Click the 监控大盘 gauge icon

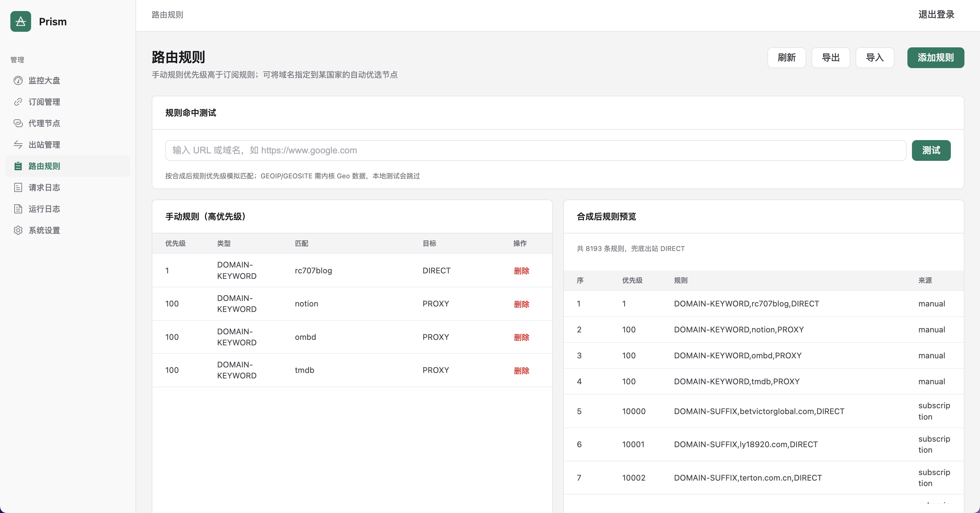[18, 80]
